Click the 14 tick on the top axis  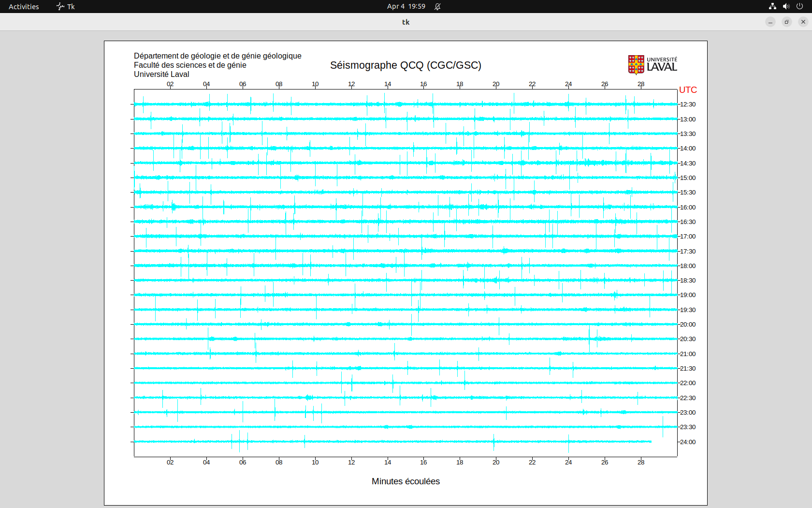click(x=388, y=84)
